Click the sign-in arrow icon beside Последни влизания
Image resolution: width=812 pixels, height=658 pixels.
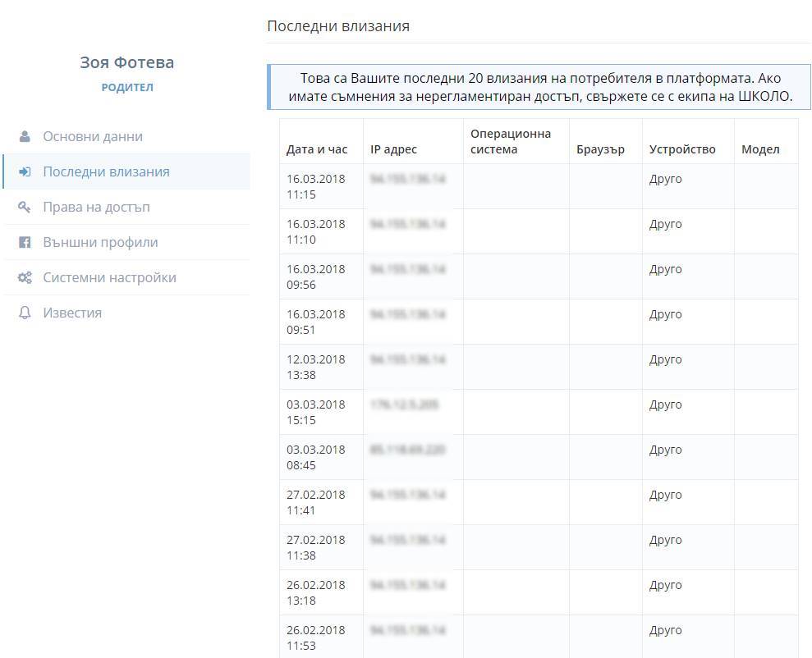[x=25, y=171]
